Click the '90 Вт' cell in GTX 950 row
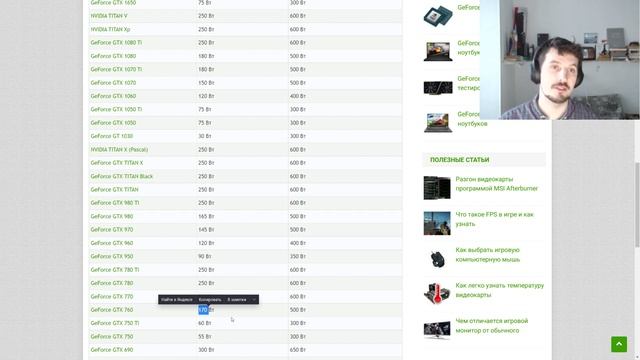Screen dimensions: 640x360 (205, 256)
